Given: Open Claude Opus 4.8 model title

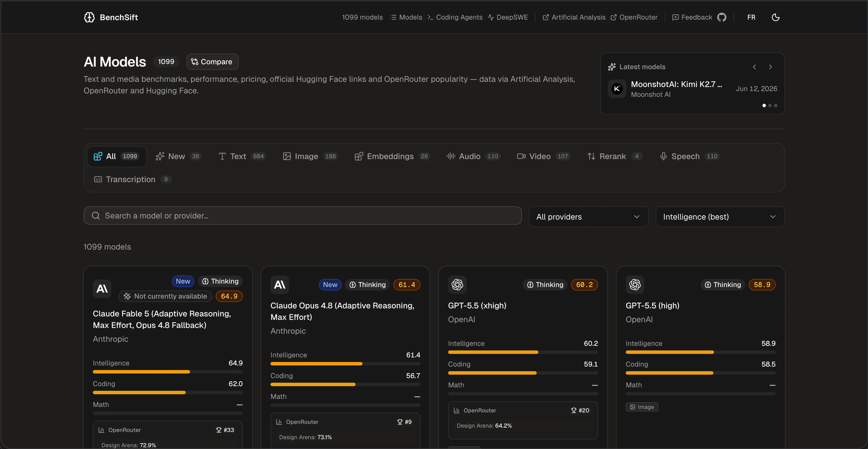Looking at the screenshot, I should click(x=342, y=311).
